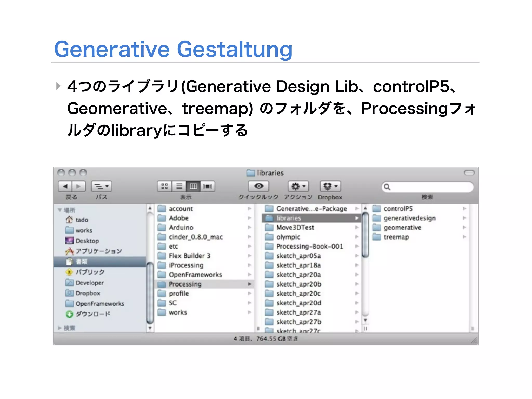Select the iProcessing folder
The image size is (532, 399).
[x=204, y=265]
